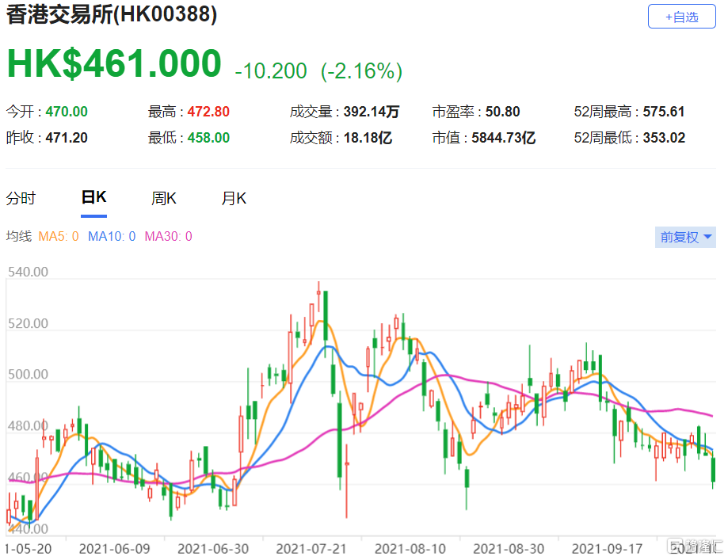The height and width of the screenshot is (560, 728).
Task: Click x-axis date 2021-09-17
Action: pyautogui.click(x=608, y=549)
